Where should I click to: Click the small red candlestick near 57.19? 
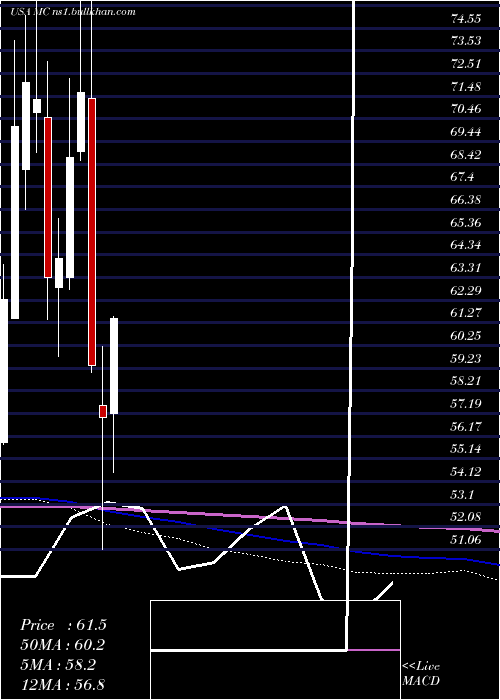point(103,411)
